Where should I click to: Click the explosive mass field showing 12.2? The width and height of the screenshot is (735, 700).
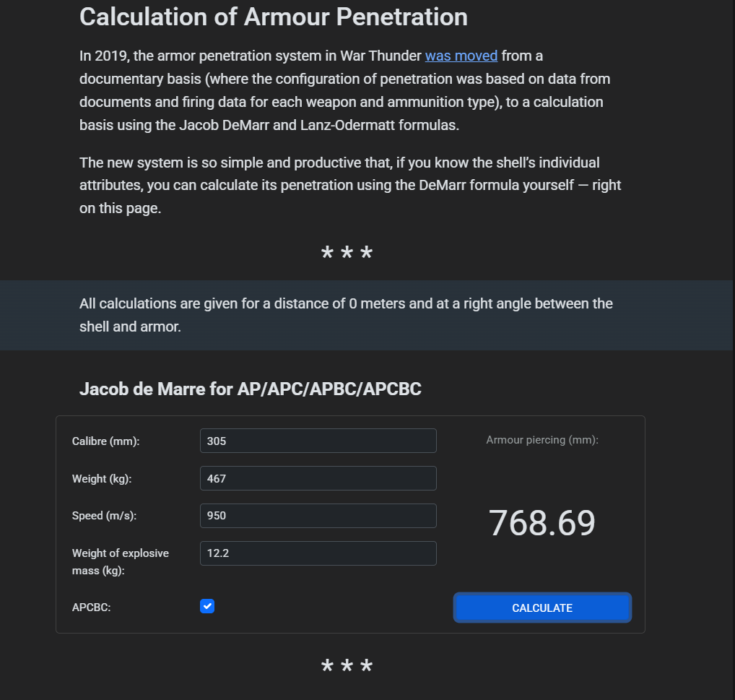(318, 553)
